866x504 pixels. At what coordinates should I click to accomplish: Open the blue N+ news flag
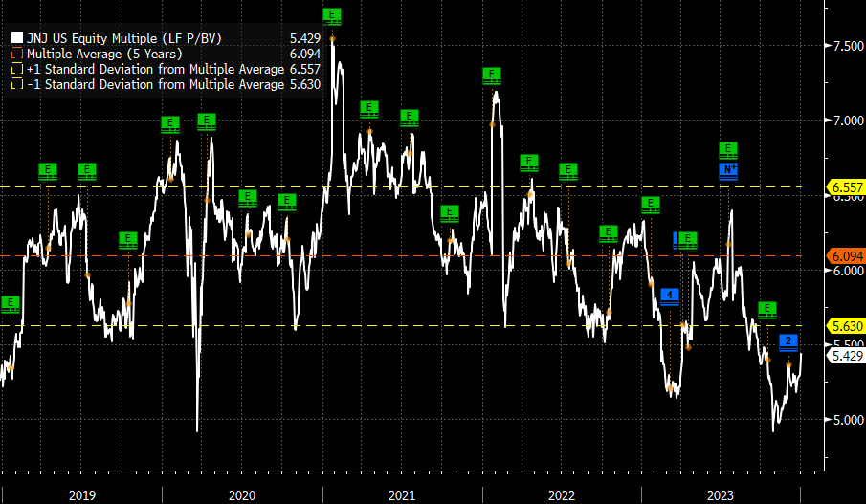(728, 171)
